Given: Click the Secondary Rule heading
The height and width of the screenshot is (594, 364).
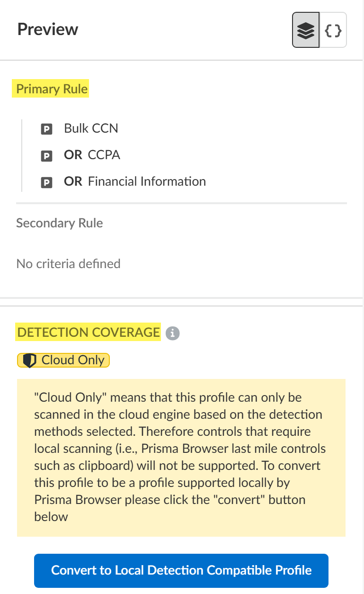Looking at the screenshot, I should (59, 223).
